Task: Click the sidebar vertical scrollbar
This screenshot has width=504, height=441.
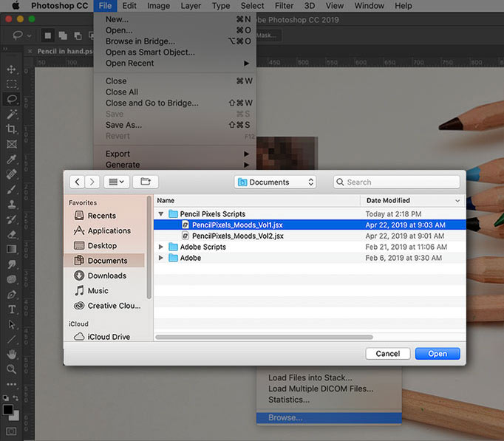Action: pyautogui.click(x=149, y=247)
